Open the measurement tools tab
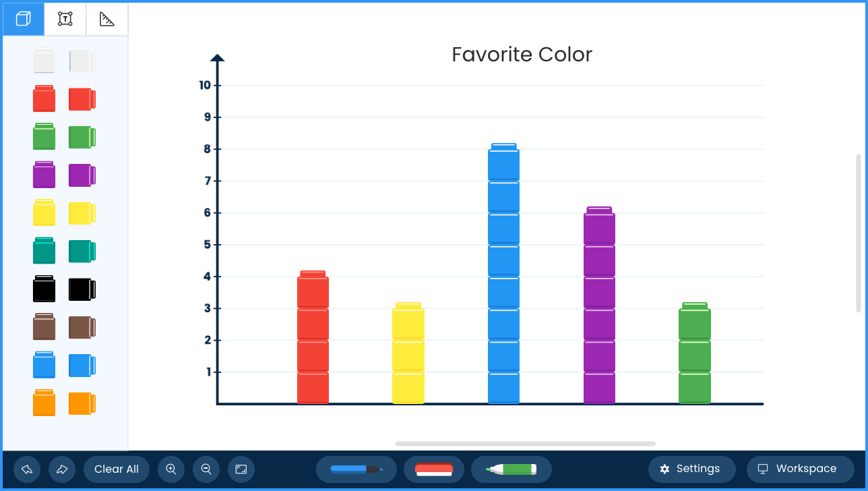 coord(107,19)
